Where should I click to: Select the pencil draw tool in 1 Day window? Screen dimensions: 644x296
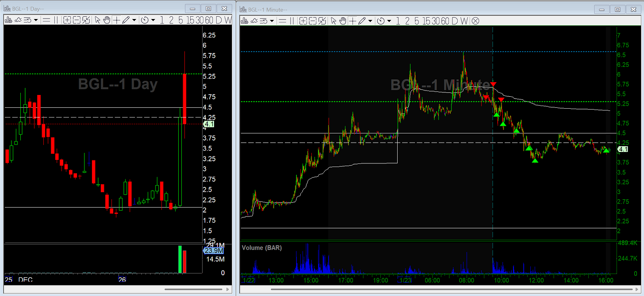(x=126, y=20)
